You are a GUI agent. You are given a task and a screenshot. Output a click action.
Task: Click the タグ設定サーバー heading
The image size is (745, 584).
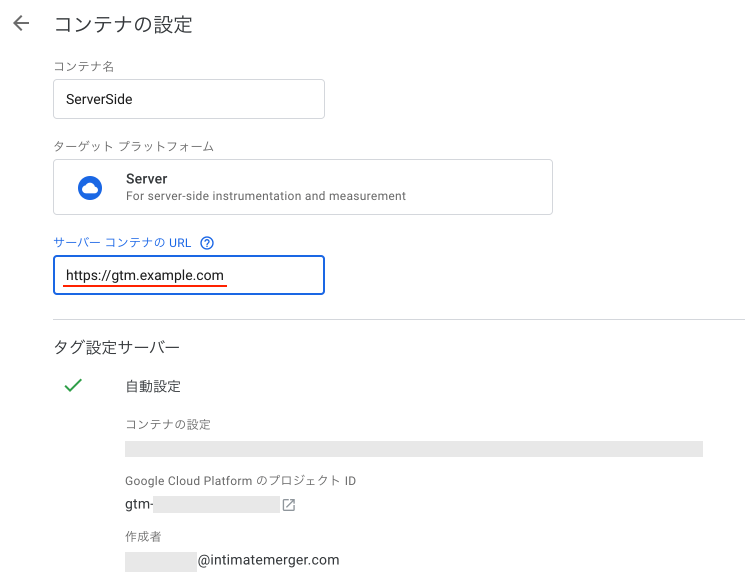pos(117,347)
